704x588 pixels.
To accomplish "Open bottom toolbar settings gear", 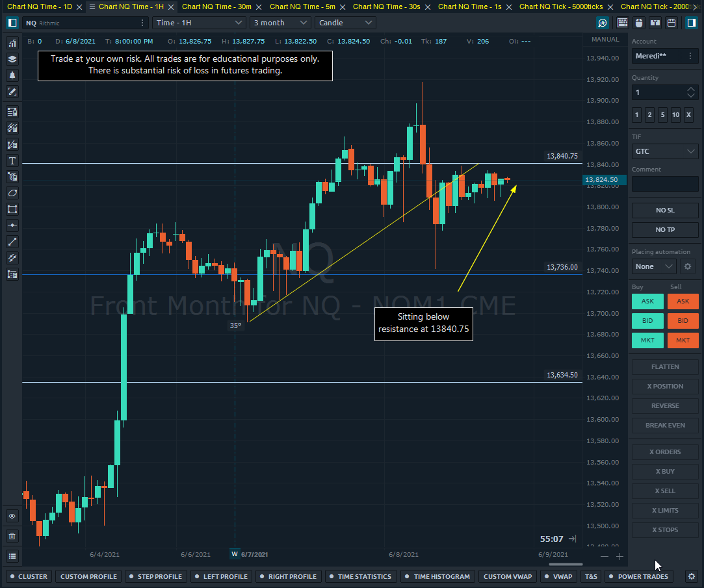I will pyautogui.click(x=692, y=576).
